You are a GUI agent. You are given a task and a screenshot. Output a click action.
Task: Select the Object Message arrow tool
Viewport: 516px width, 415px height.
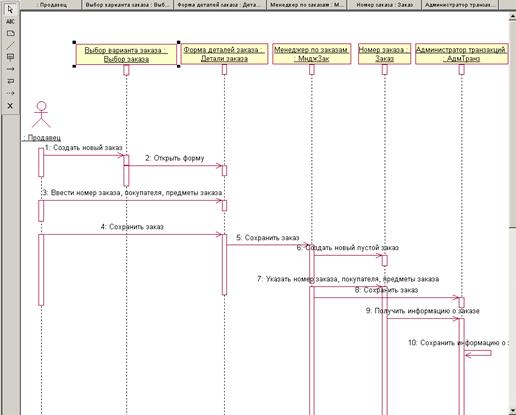point(10,69)
